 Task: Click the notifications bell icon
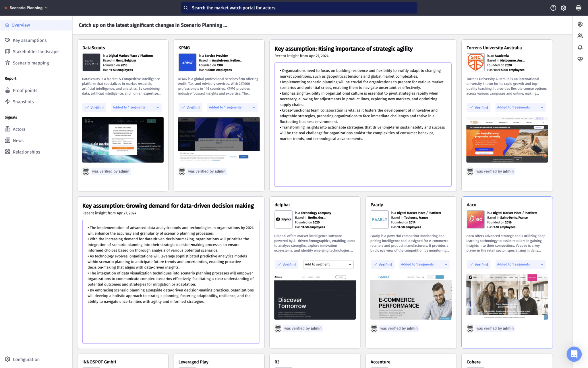point(580,47)
